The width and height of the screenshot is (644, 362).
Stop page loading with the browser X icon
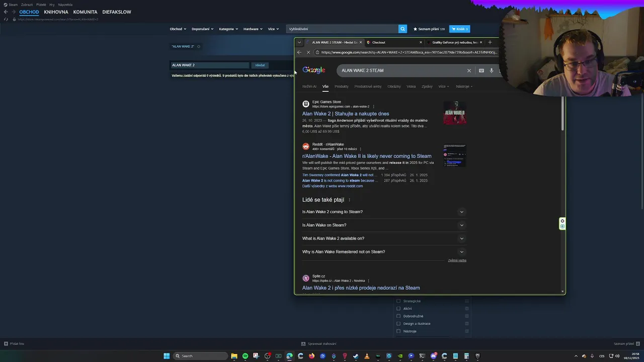coord(308,52)
